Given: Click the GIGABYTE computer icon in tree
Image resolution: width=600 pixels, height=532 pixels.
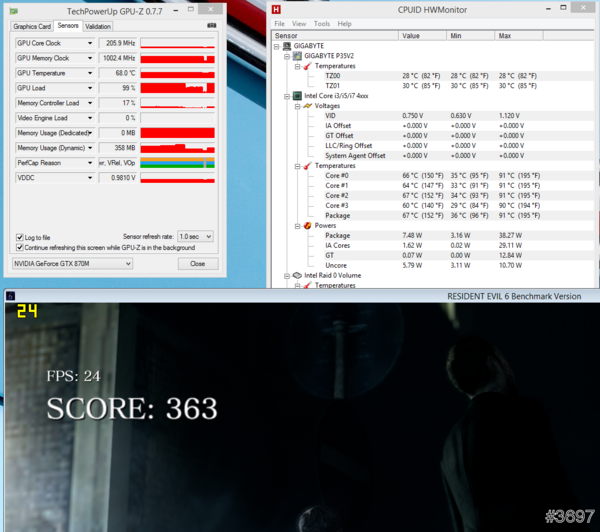Looking at the screenshot, I should click(287, 46).
